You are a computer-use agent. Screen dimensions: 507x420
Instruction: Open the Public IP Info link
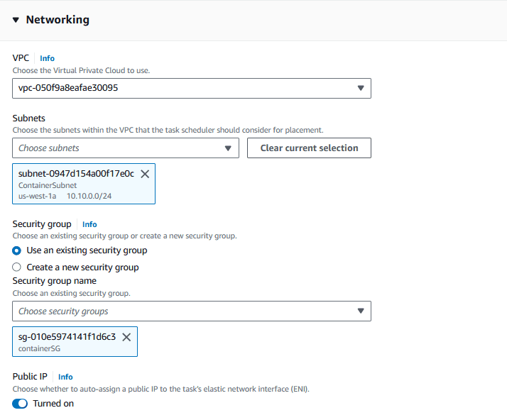[65, 377]
